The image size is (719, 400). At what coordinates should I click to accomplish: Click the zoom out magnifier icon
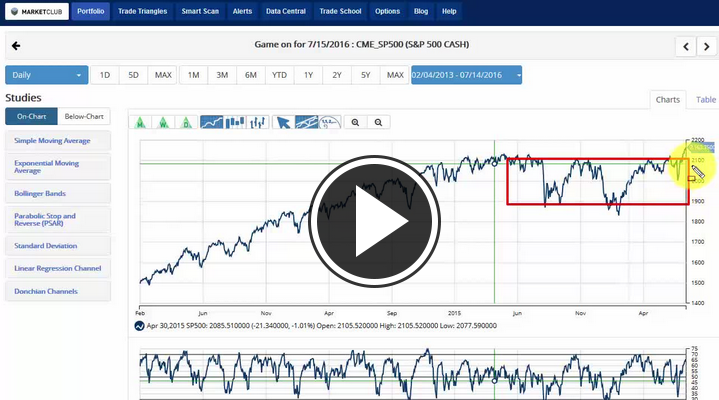379,122
